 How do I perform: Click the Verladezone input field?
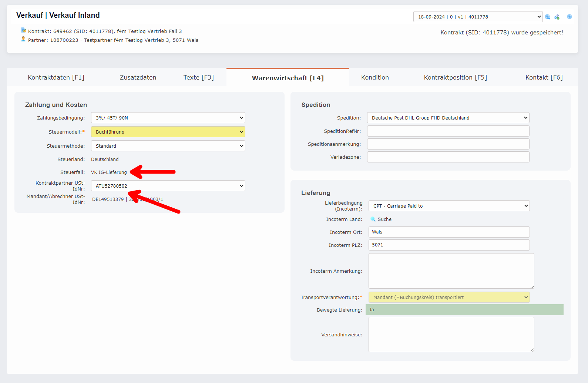coord(448,157)
